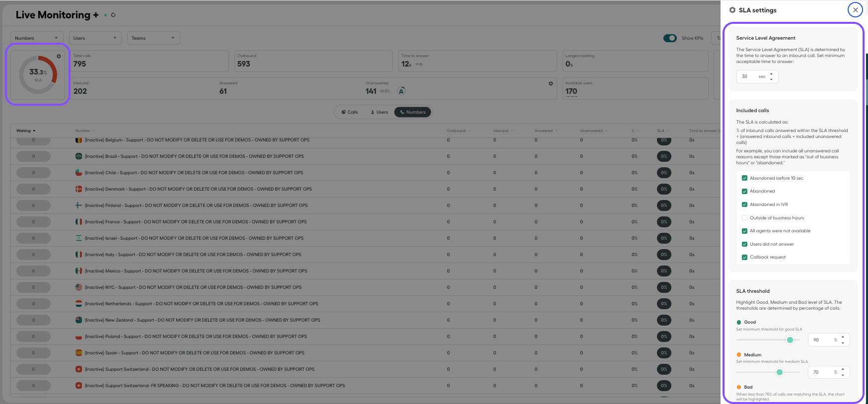868x404 pixels.
Task: Click the 0% SLA badge in Belgium row
Action: (x=664, y=140)
